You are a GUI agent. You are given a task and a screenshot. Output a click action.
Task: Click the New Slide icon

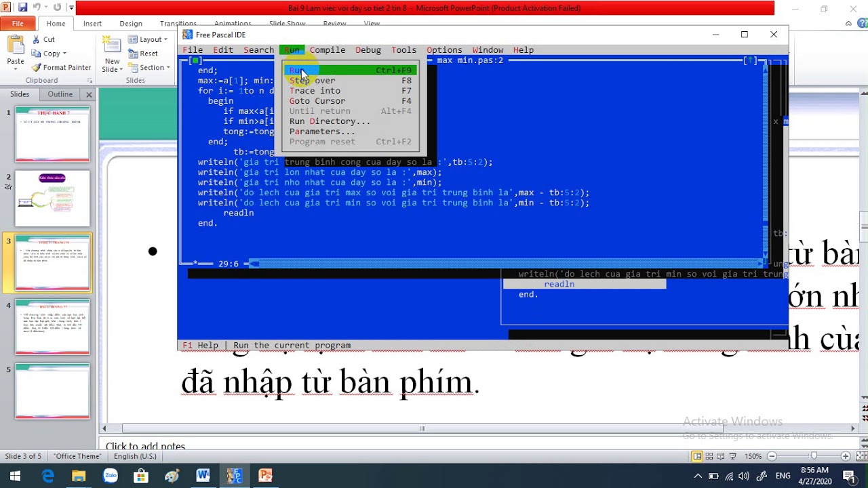coord(112,46)
